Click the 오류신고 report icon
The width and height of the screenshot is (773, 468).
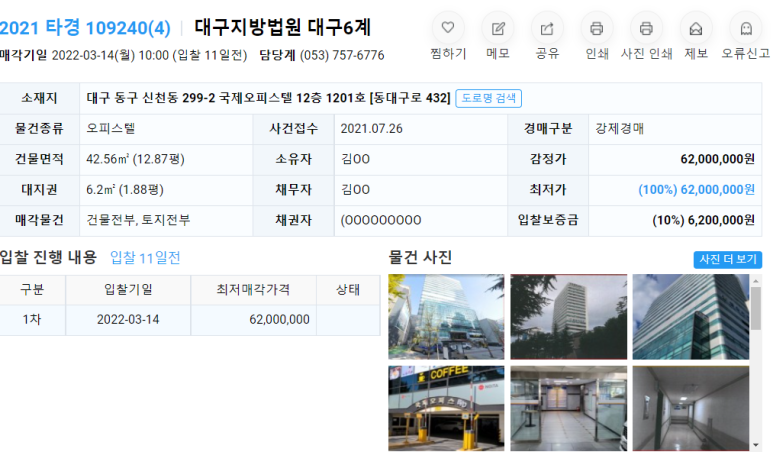pyautogui.click(x=746, y=28)
